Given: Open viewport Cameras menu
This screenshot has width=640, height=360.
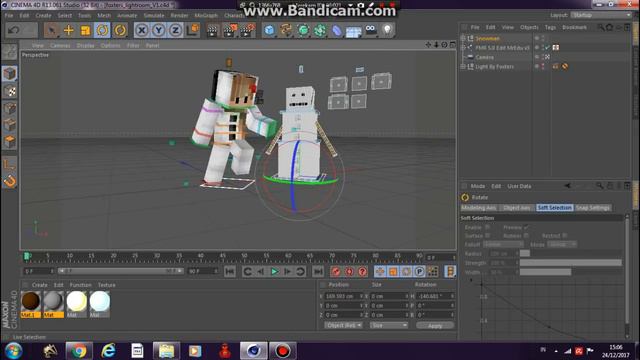Looking at the screenshot, I should tap(60, 46).
